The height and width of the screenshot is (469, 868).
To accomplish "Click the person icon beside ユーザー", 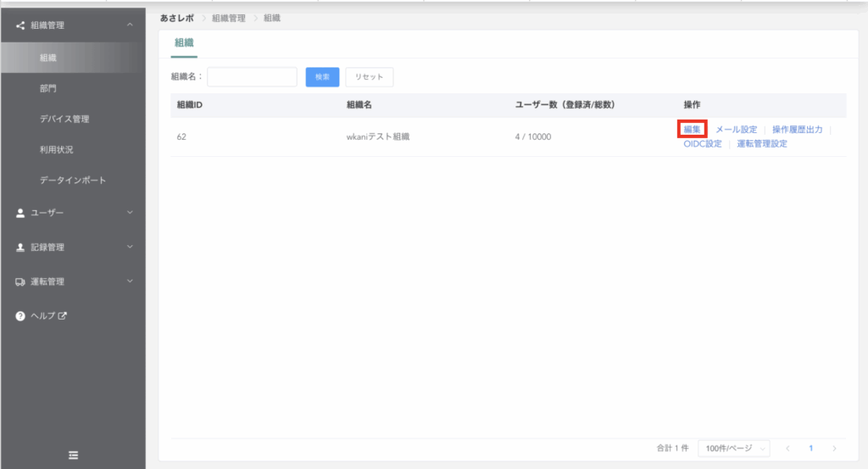I will click(x=20, y=213).
